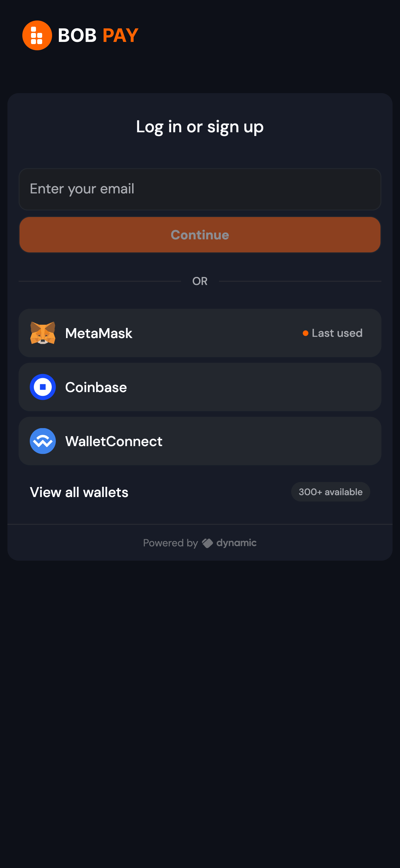
Task: Click the Enter your email placeholder text
Action: click(82, 189)
